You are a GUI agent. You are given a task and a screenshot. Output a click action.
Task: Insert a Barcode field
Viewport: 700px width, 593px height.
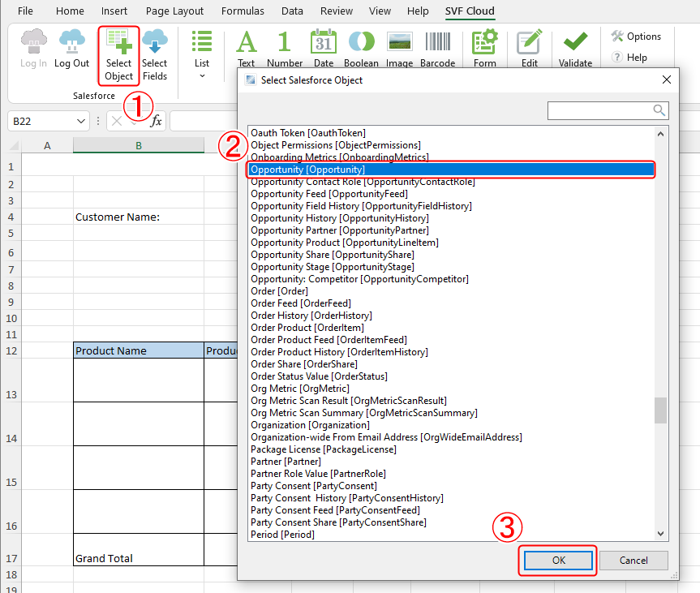tap(437, 48)
